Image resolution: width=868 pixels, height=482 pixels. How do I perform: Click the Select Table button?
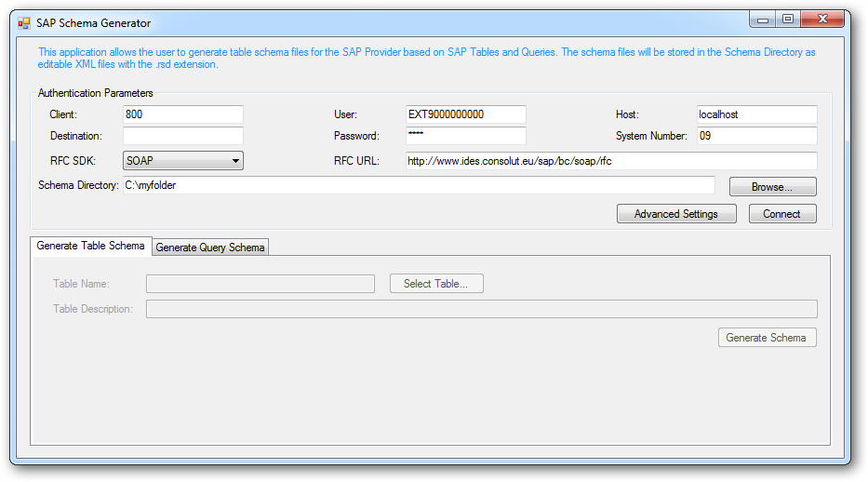point(436,284)
